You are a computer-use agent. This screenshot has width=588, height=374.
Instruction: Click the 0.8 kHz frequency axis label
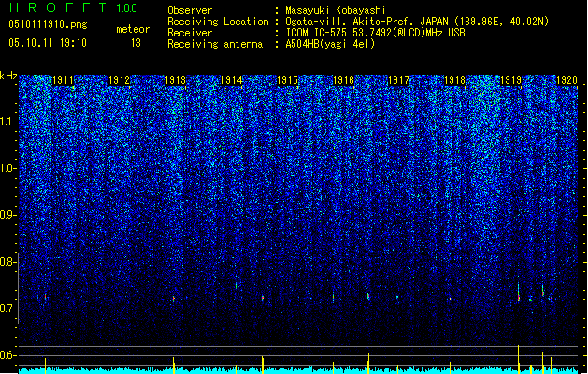[x=7, y=262]
